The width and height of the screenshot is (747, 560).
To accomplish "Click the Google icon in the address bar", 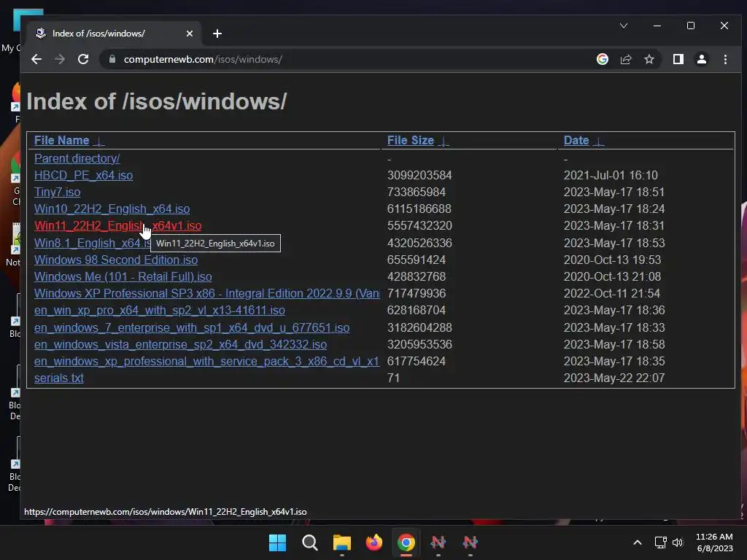I will pos(602,59).
